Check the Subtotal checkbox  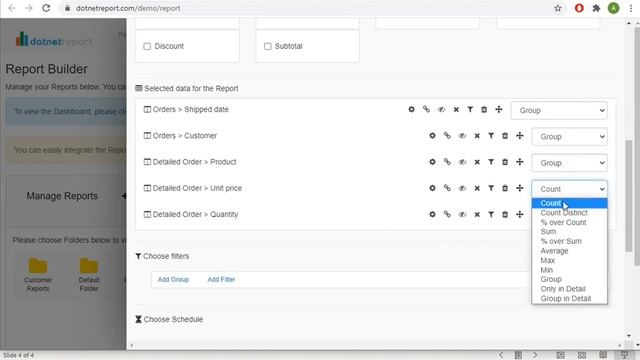click(267, 46)
